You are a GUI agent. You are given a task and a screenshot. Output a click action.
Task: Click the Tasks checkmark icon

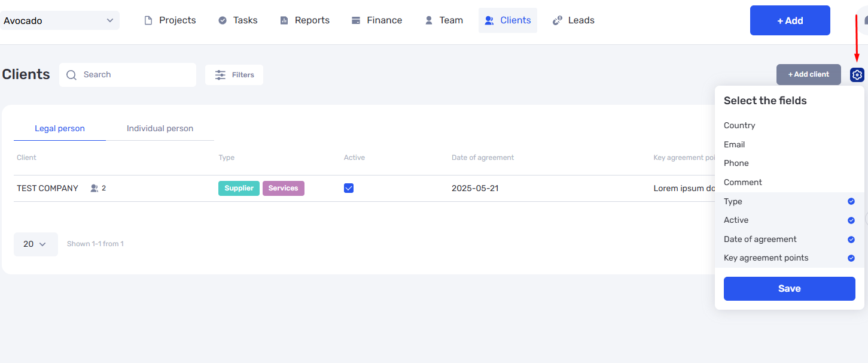(x=223, y=20)
